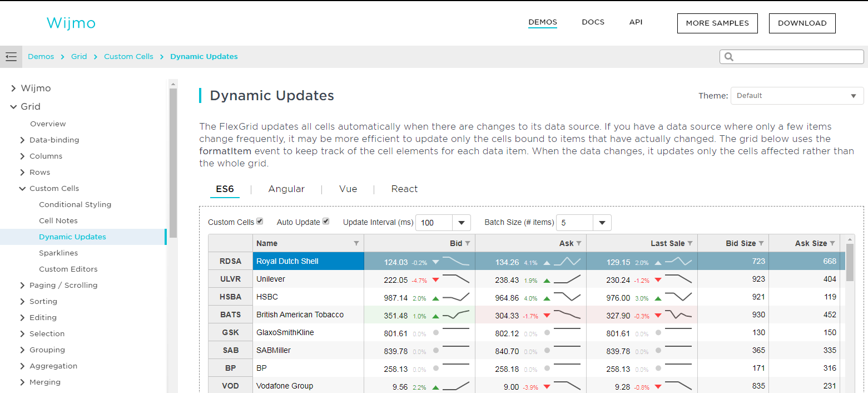The height and width of the screenshot is (393, 868).
Task: Open filter for Last Sale column
Action: pos(690,243)
